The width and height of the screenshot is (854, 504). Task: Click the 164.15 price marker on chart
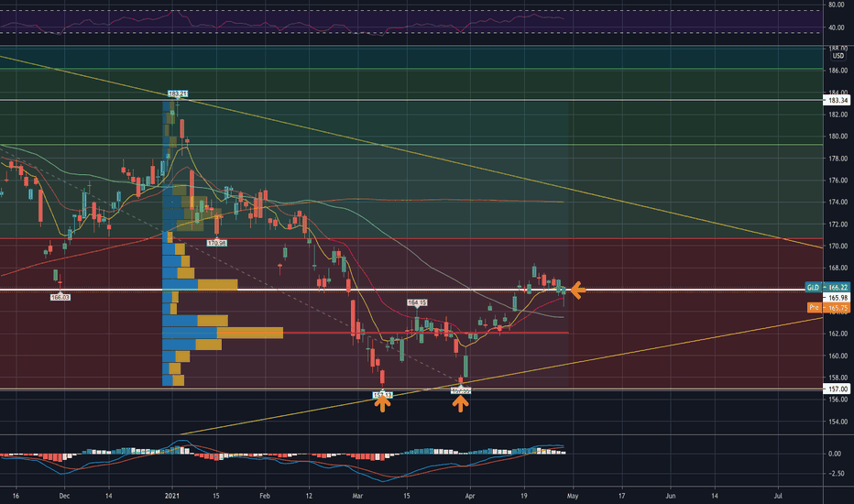[417, 302]
